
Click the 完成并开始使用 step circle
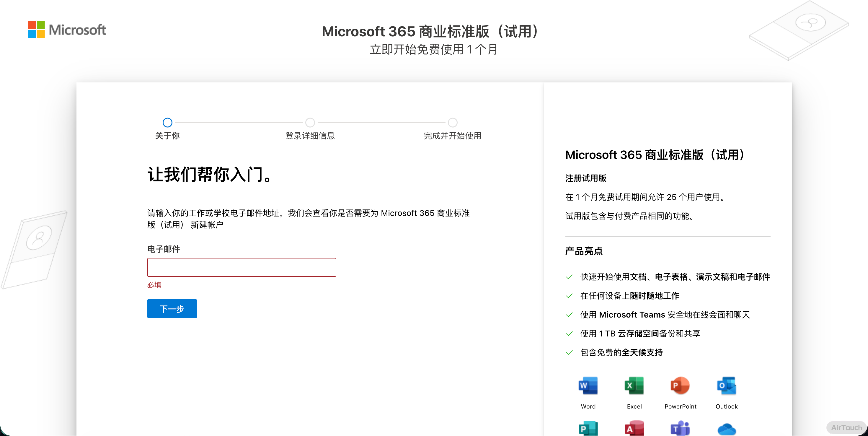tap(453, 122)
